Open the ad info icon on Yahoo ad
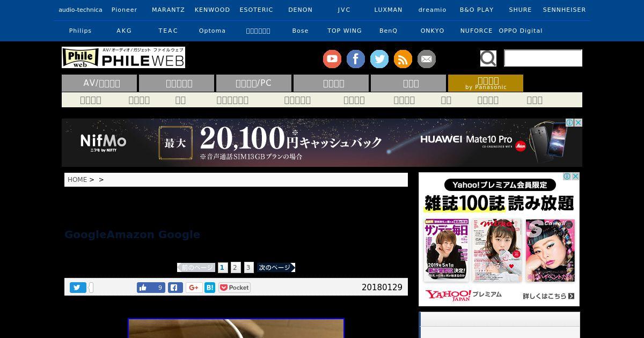This screenshot has width=644, height=338. click(x=568, y=177)
